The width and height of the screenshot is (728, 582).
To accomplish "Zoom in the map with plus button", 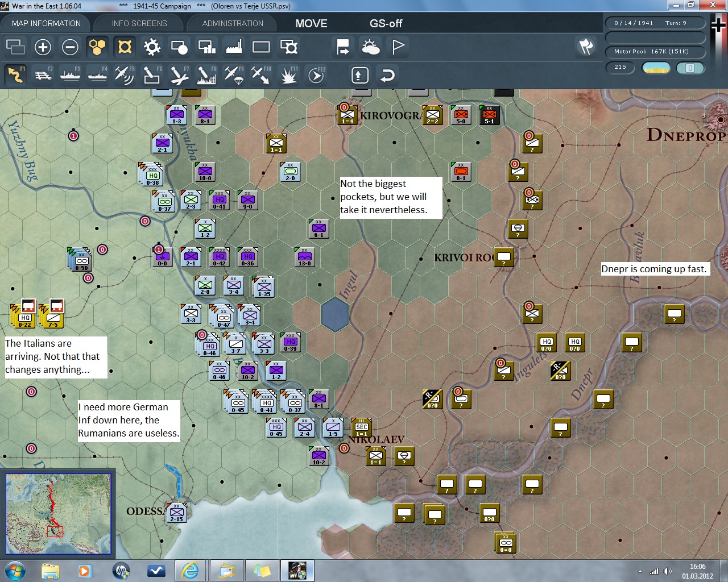I will click(43, 47).
